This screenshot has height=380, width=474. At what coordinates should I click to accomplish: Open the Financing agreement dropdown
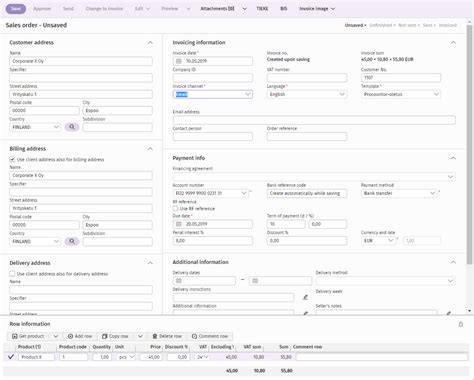click(314, 176)
